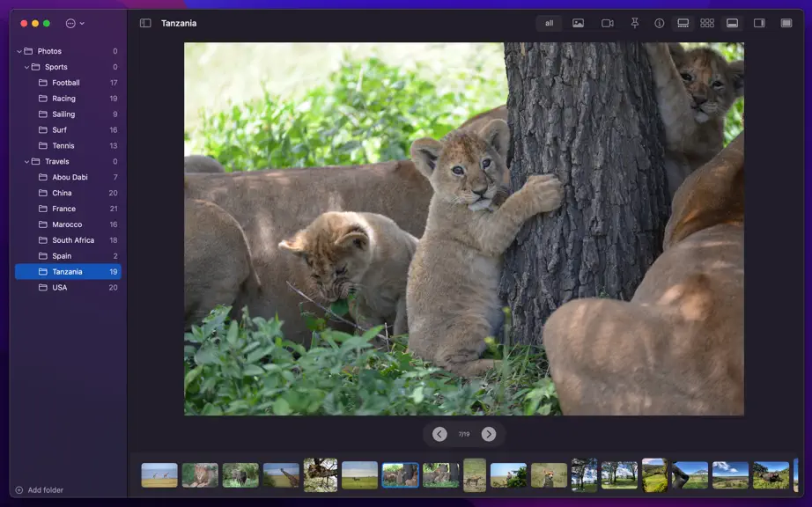Image resolution: width=812 pixels, height=507 pixels.
Task: Click the folder icon next to France
Action: coord(43,209)
